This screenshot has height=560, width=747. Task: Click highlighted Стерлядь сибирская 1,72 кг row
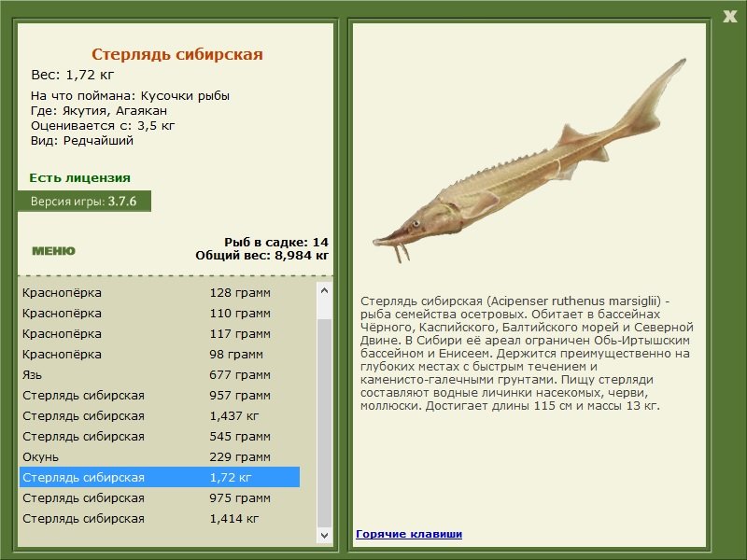(160, 477)
